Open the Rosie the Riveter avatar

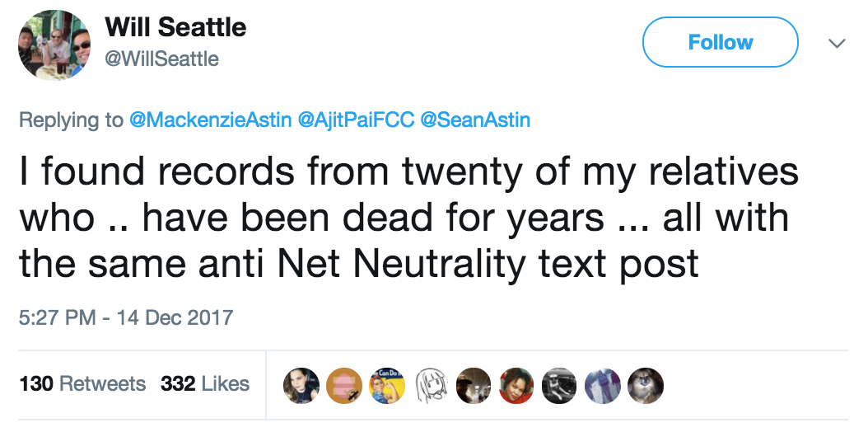(x=386, y=384)
